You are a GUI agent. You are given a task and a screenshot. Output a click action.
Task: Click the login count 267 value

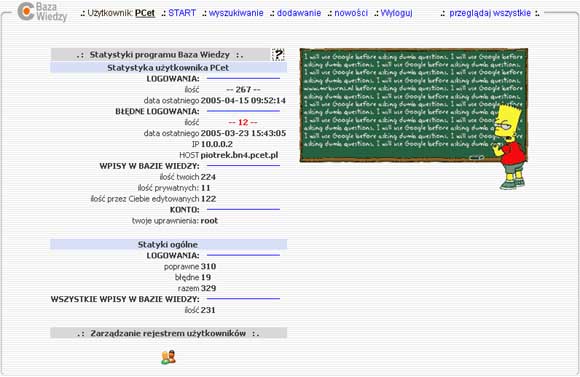coord(243,90)
